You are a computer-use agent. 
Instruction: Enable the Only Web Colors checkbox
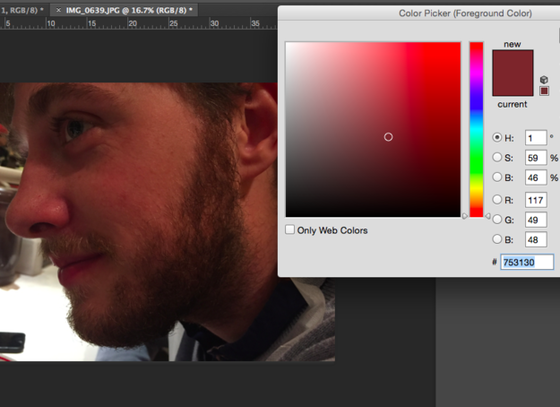coord(290,230)
